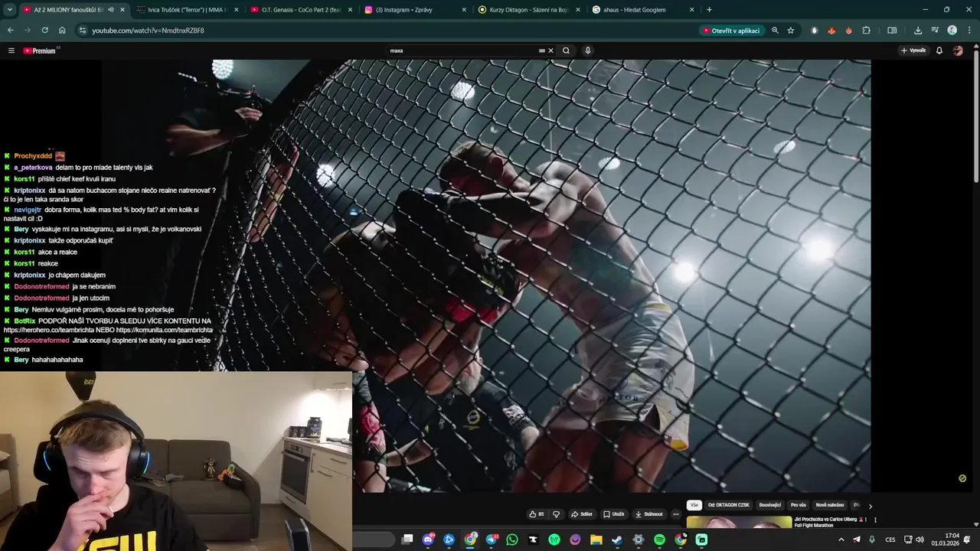Click the Sdílet share button
This screenshot has width=980, height=551.
[x=582, y=514]
